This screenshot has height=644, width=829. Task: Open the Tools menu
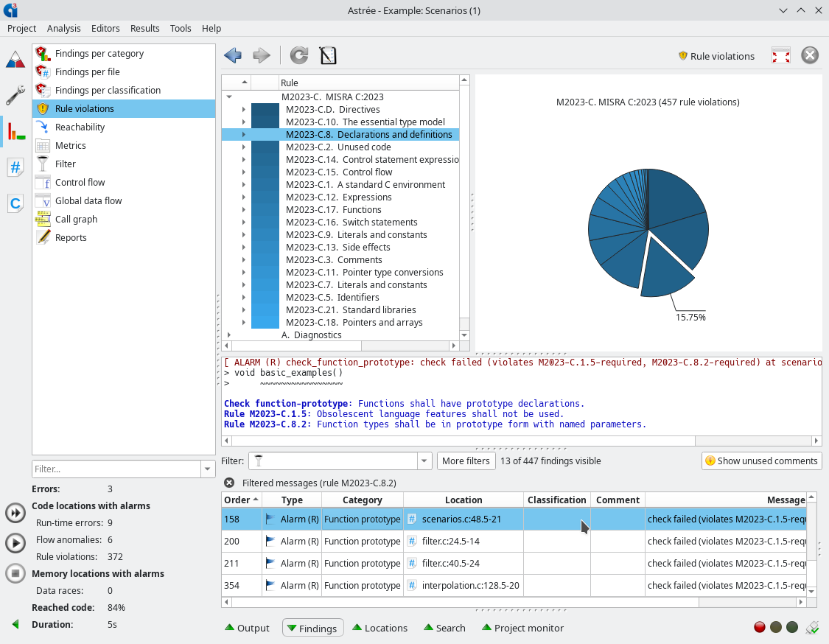click(x=181, y=29)
